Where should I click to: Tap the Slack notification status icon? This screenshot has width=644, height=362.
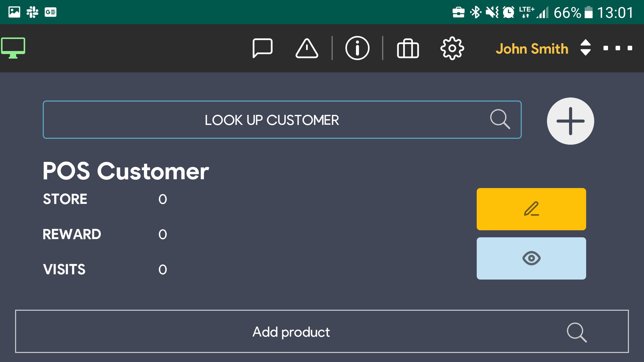tap(32, 12)
